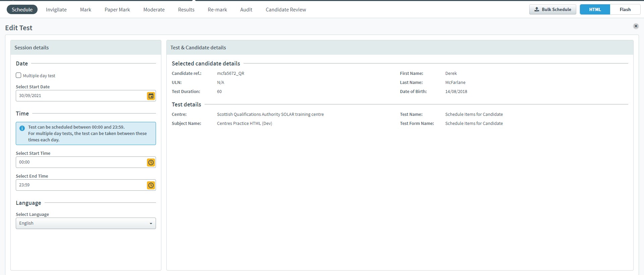The height and width of the screenshot is (275, 644).
Task: Click the Test & Candidate details header
Action: point(400,47)
